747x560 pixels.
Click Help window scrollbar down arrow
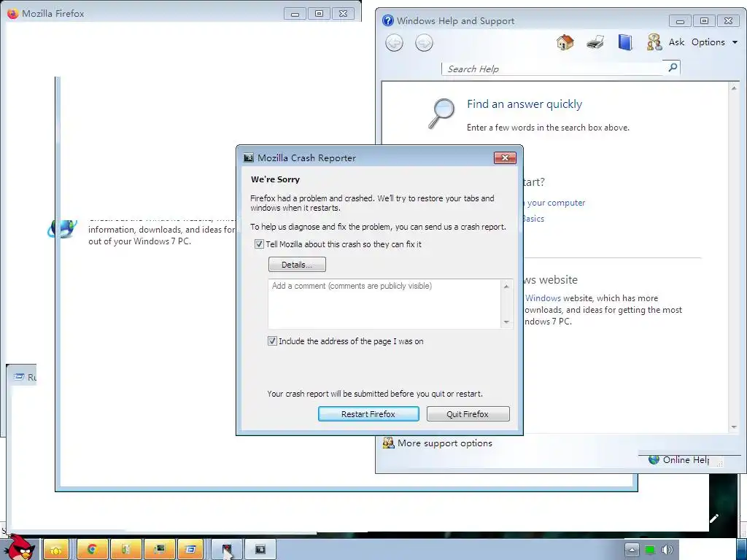coord(734,427)
